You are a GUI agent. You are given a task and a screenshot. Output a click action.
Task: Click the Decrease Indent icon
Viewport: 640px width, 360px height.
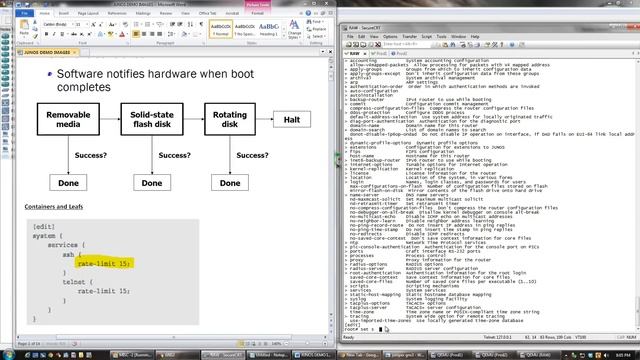point(172,24)
